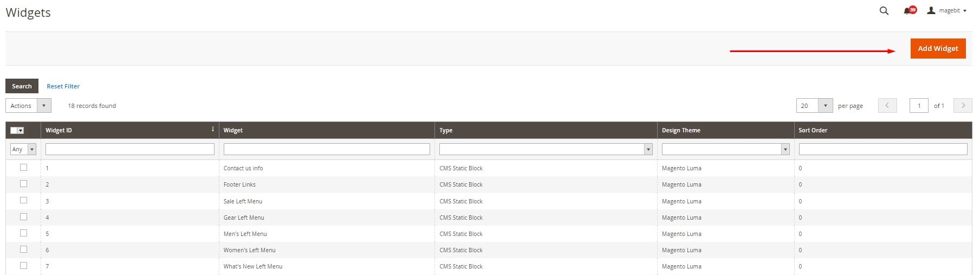Check the Footer Links row checkbox

tap(23, 184)
